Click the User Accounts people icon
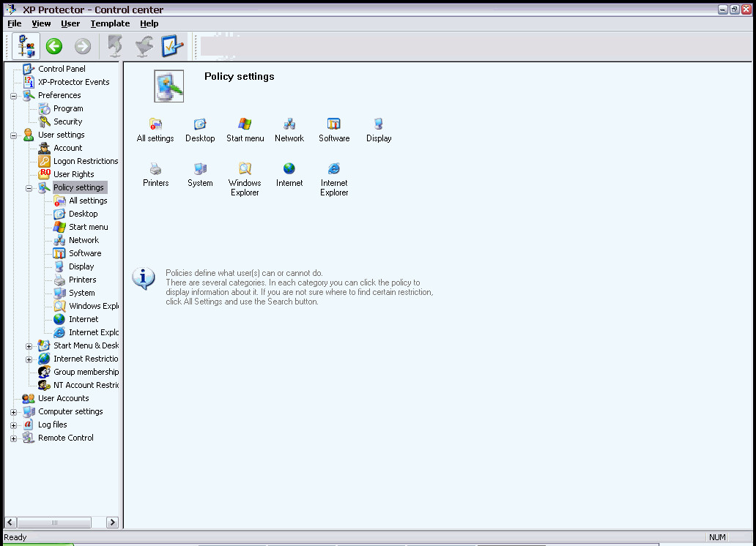 click(x=29, y=398)
